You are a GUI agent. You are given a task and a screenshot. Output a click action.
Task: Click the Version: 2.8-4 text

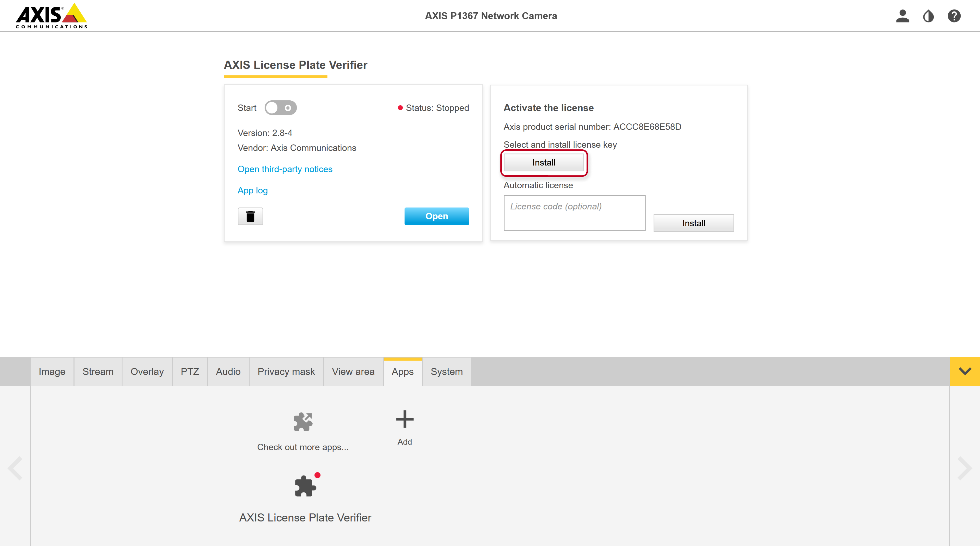pos(265,133)
